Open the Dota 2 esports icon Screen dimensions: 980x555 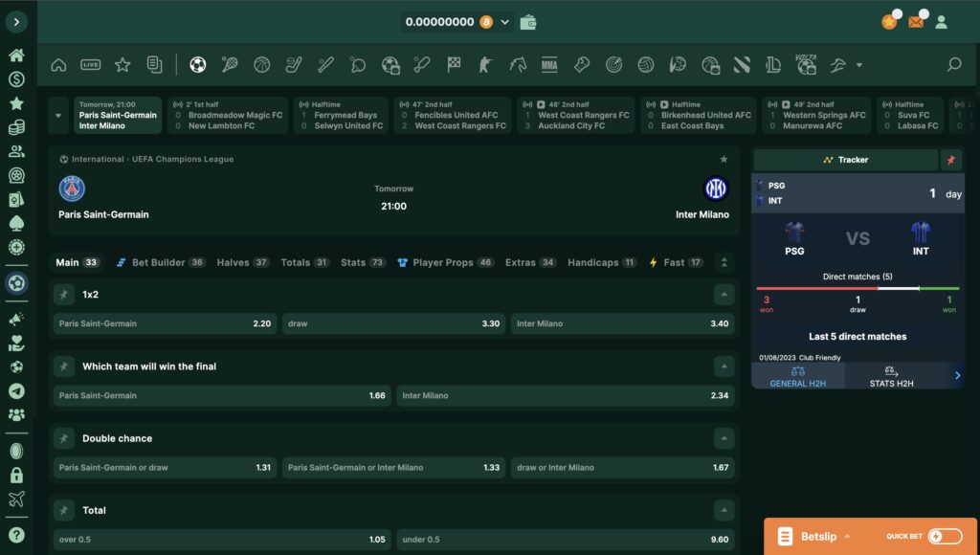[742, 64]
